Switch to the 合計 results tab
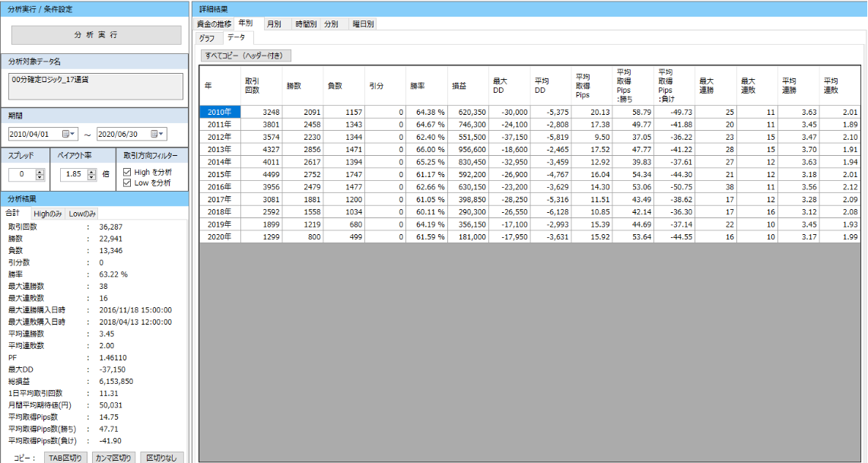This screenshot has height=463, width=868. coord(12,213)
